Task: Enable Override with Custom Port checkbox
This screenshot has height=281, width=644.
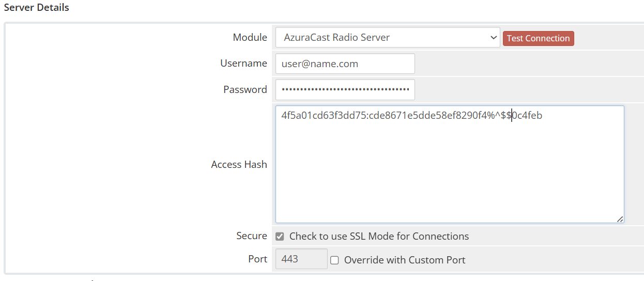Action: (334, 260)
